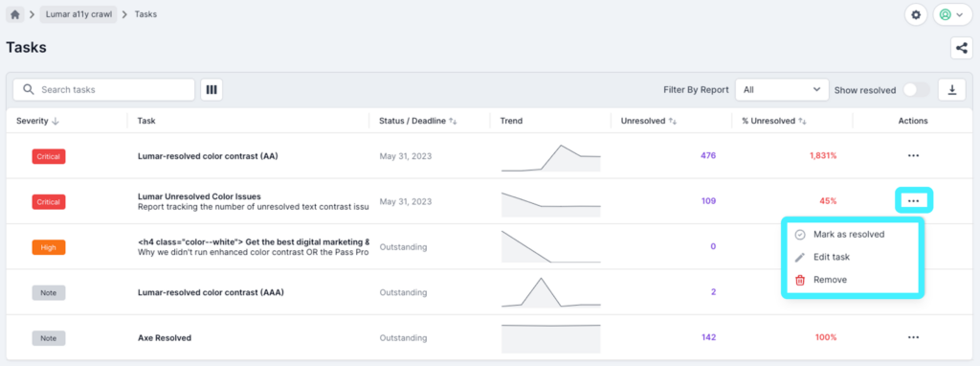980x366 pixels.
Task: Open actions menu for Axe Resolved
Action: [x=913, y=338]
